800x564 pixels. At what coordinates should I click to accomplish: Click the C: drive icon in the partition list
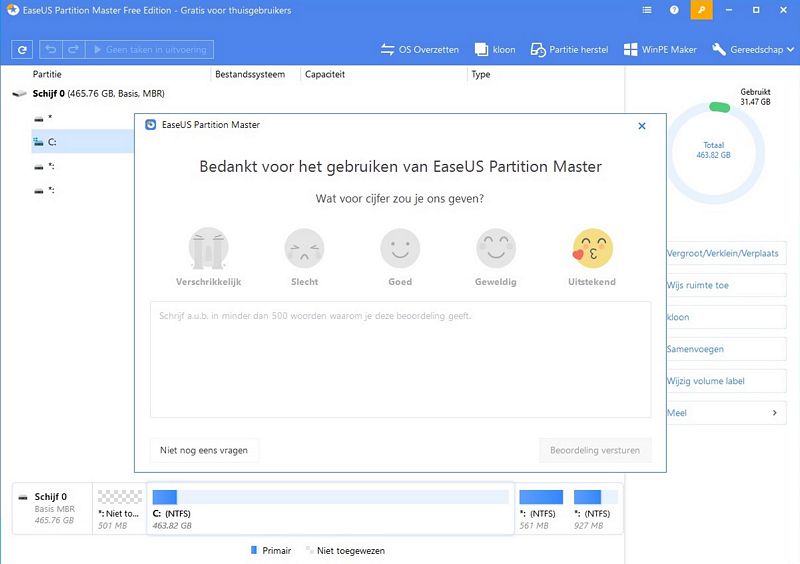pos(38,142)
